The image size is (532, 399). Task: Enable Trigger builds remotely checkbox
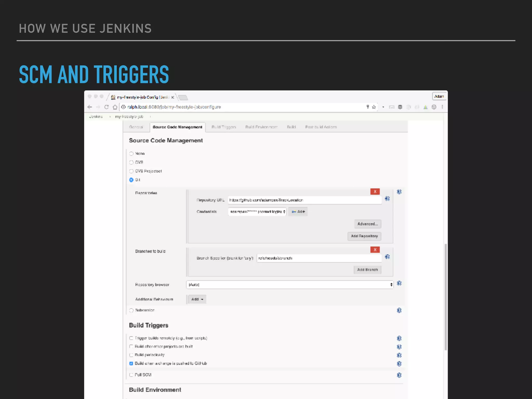click(x=131, y=338)
